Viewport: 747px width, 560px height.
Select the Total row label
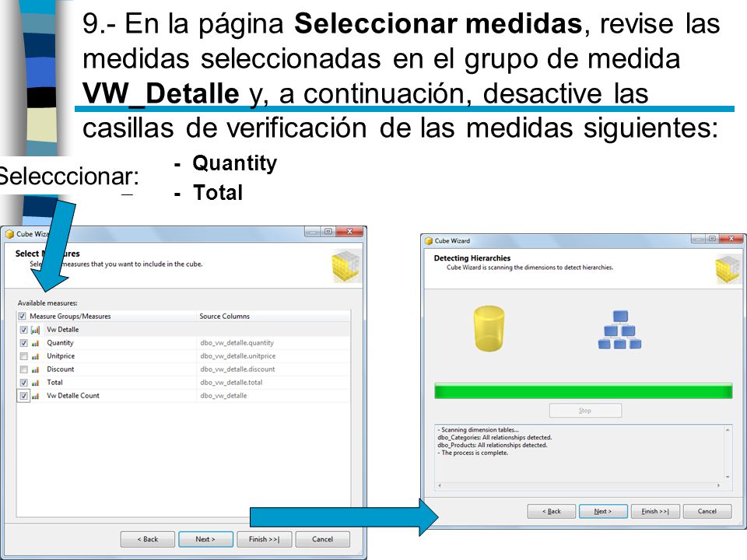pos(54,383)
